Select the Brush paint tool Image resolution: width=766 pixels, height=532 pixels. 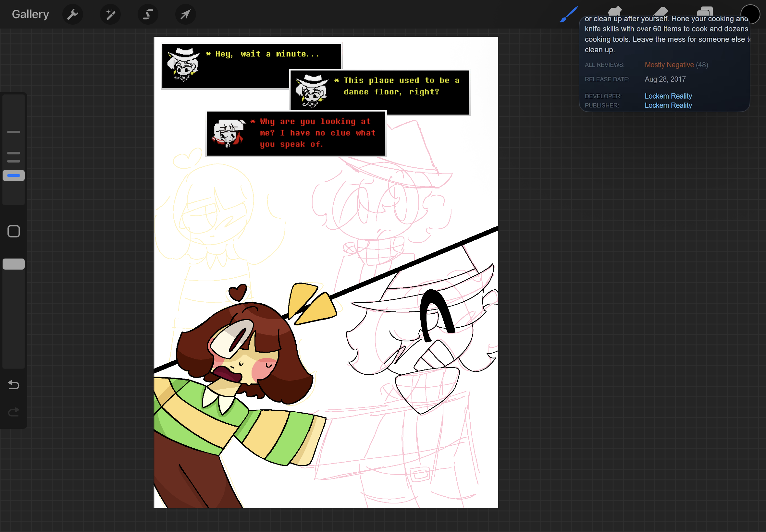[569, 14]
